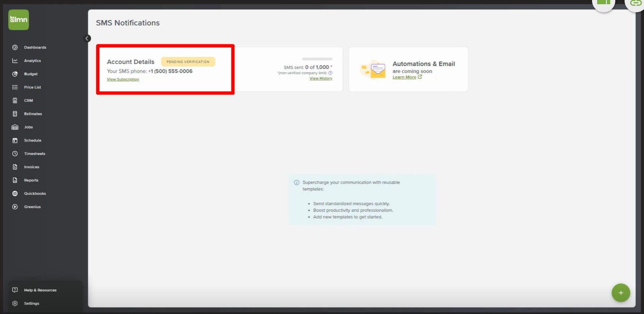Open the Schedule calendar icon
This screenshot has width=644, height=314.
15,141
